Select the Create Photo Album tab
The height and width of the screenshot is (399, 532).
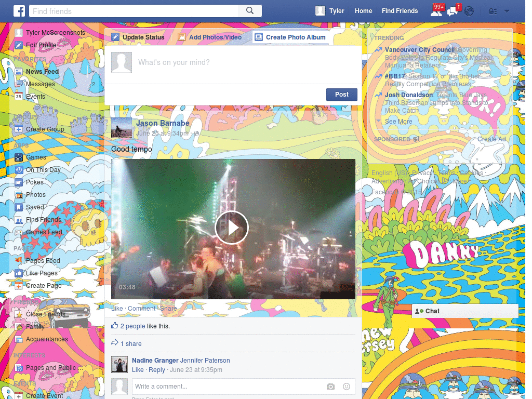point(290,37)
